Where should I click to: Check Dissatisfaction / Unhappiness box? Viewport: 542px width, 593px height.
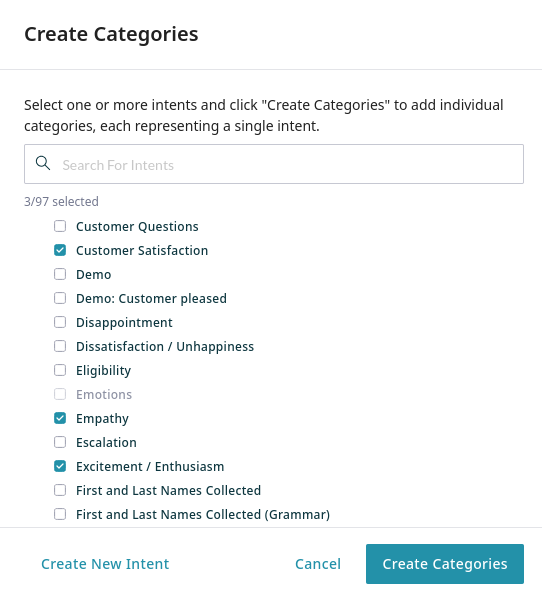60,346
